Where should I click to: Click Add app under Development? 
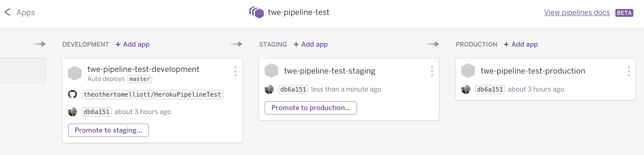[133, 44]
